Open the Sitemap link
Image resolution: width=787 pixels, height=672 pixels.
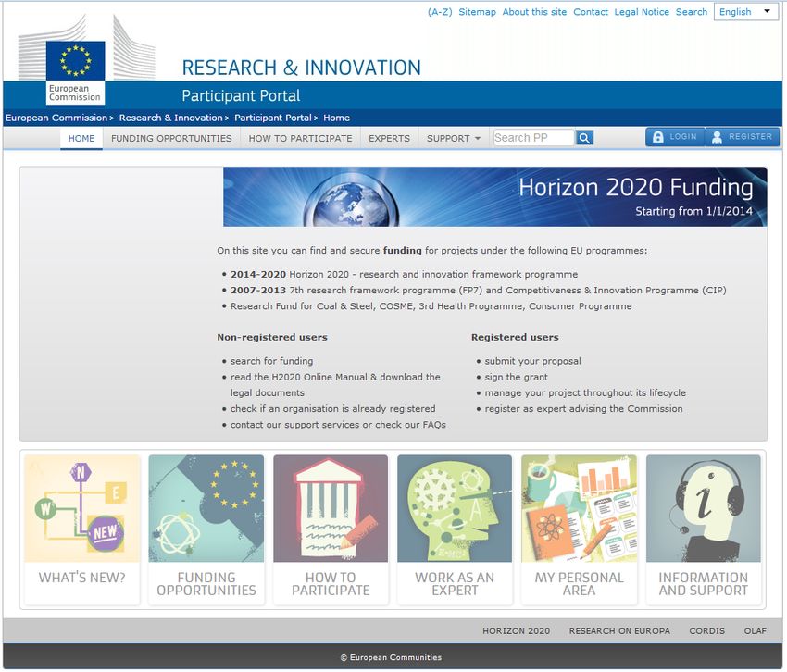[x=478, y=11]
